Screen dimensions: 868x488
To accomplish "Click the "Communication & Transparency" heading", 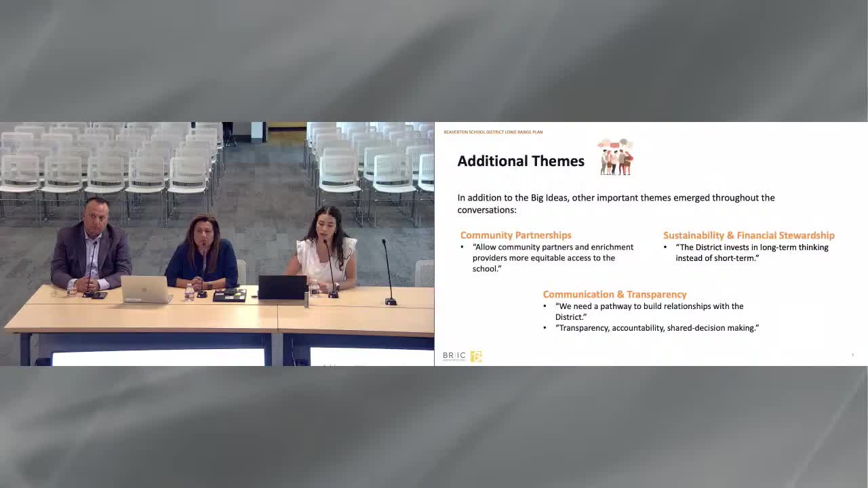I will (x=614, y=294).
